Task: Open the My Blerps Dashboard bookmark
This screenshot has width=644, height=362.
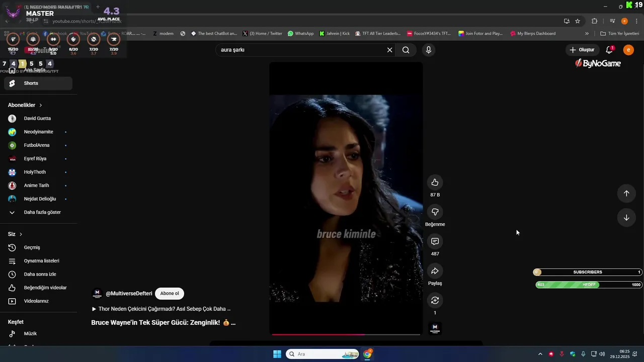Action: point(533,34)
